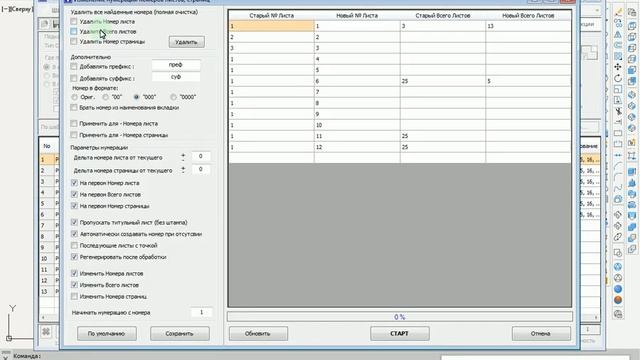Select the Rotate tool (circular arrow)
This screenshot has height=360, width=640.
618,78
